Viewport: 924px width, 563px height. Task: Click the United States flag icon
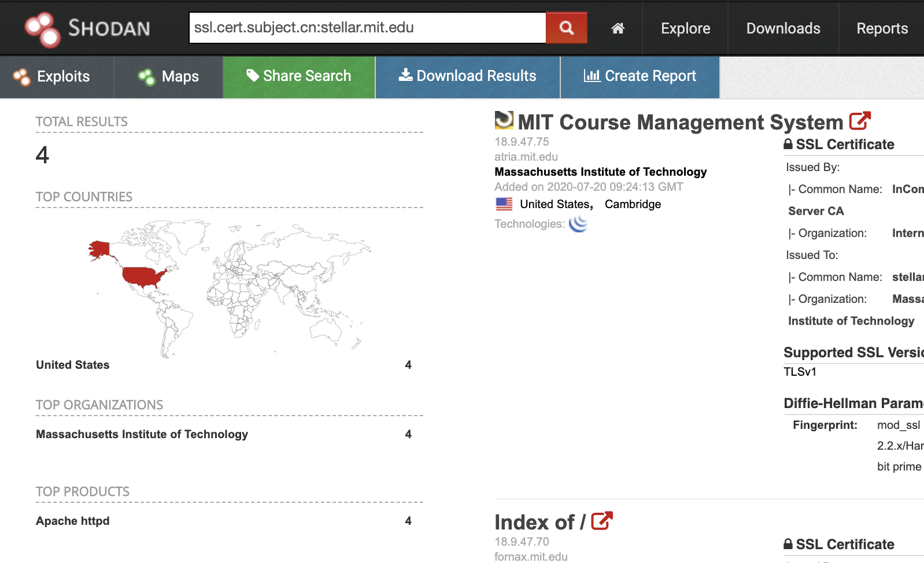coord(504,204)
